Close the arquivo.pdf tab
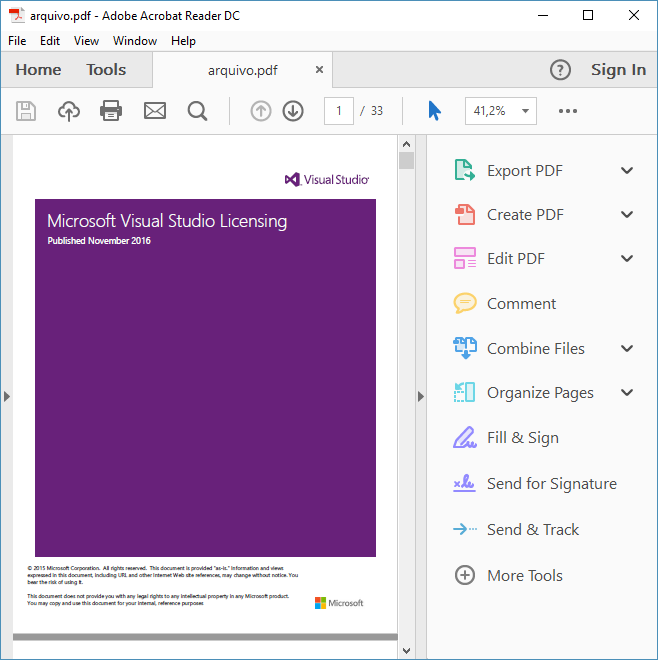Screen dimensions: 658x660 click(320, 69)
